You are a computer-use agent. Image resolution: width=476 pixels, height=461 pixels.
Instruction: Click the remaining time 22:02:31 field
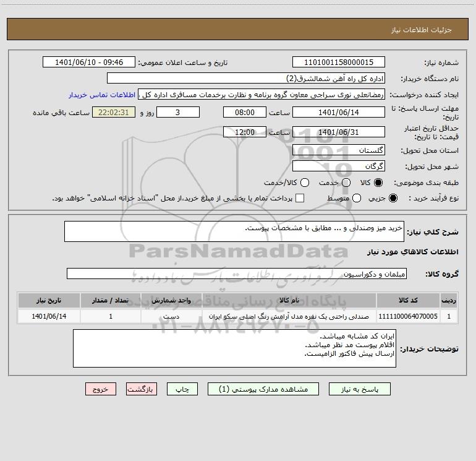[114, 112]
